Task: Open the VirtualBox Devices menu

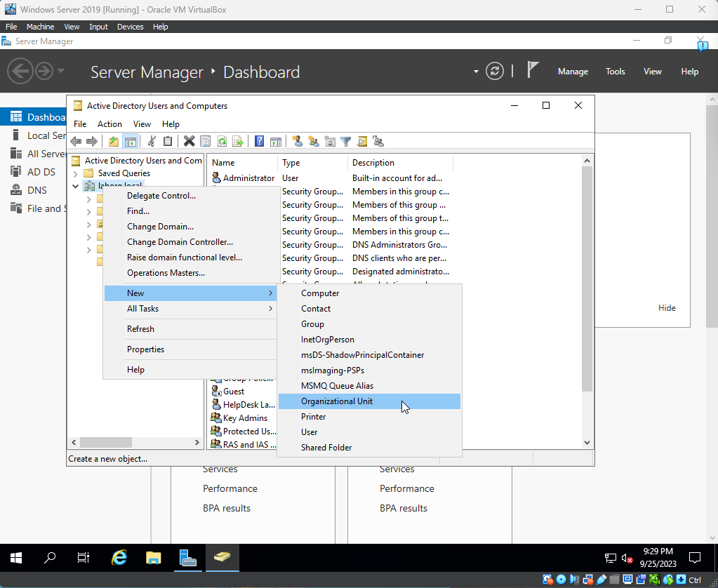Action: click(x=130, y=27)
